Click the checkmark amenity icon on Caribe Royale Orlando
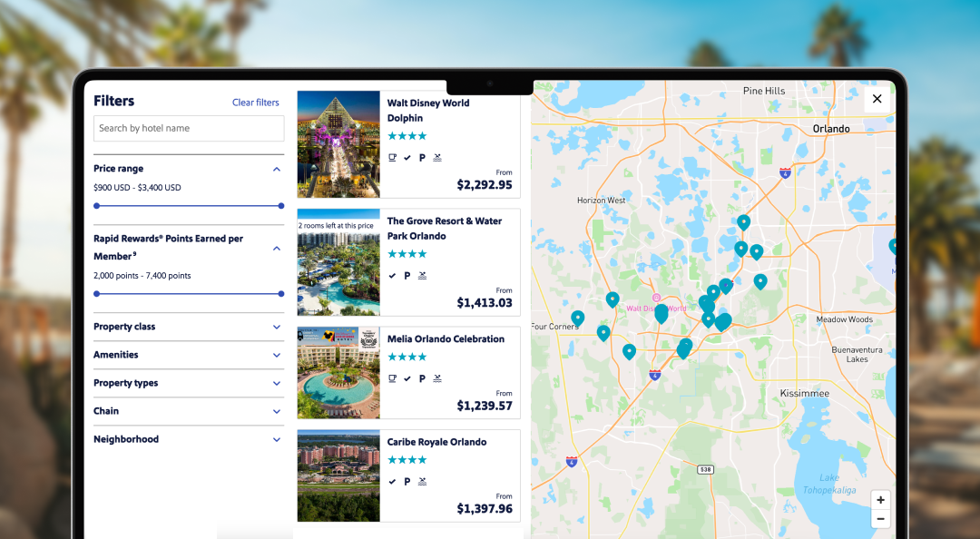 click(392, 482)
